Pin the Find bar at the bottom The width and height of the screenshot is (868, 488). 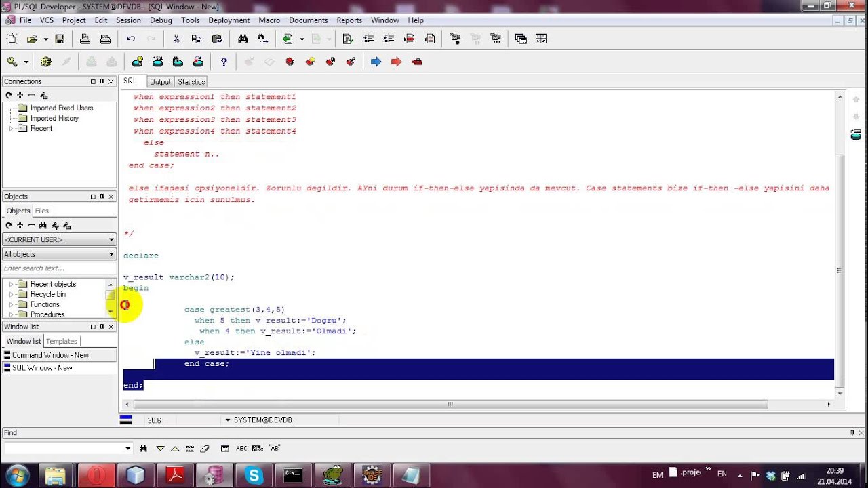click(x=852, y=432)
